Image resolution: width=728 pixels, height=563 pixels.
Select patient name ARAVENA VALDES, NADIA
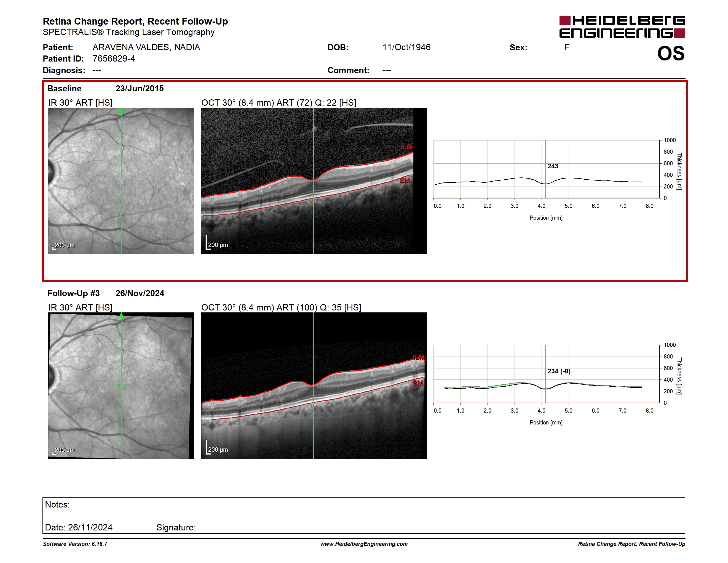pos(146,47)
